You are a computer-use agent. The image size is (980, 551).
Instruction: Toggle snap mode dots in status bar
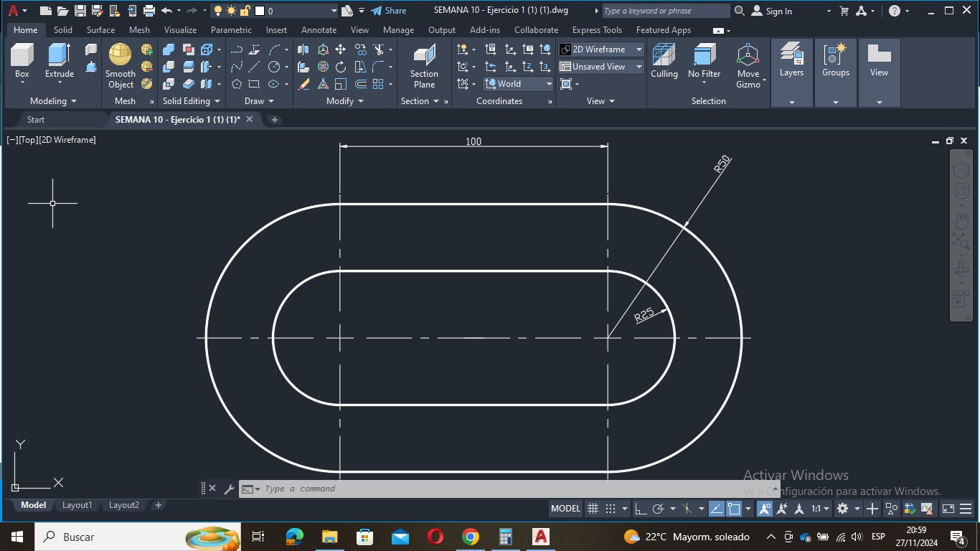[611, 509]
